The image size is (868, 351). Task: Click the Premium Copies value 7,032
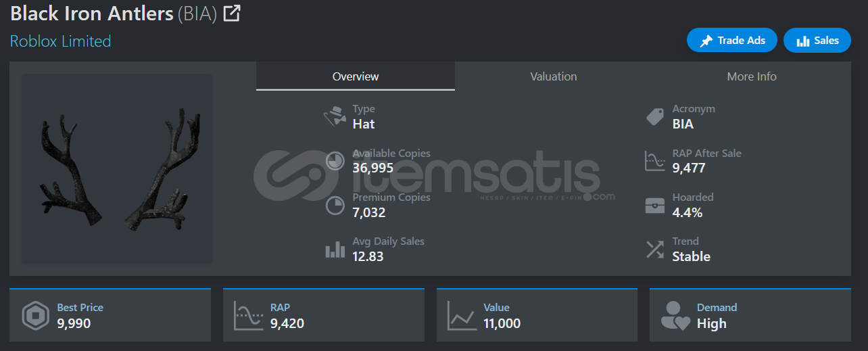click(369, 212)
